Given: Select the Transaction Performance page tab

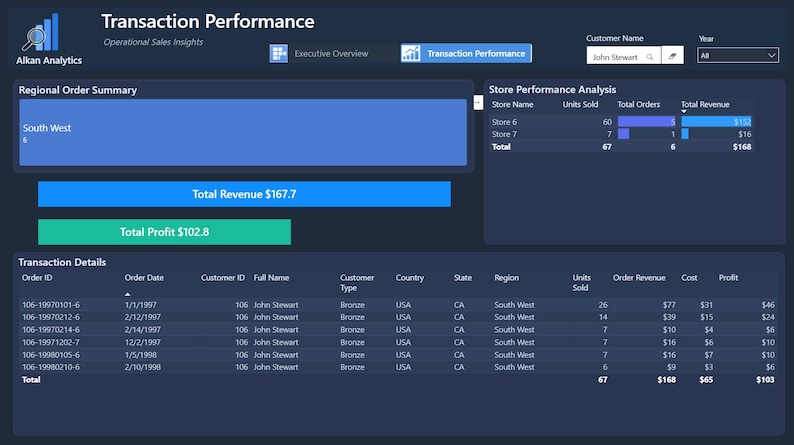Looking at the screenshot, I should [466, 53].
